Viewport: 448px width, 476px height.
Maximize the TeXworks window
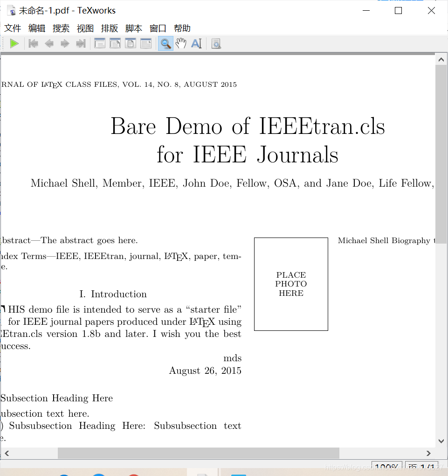[x=398, y=11]
